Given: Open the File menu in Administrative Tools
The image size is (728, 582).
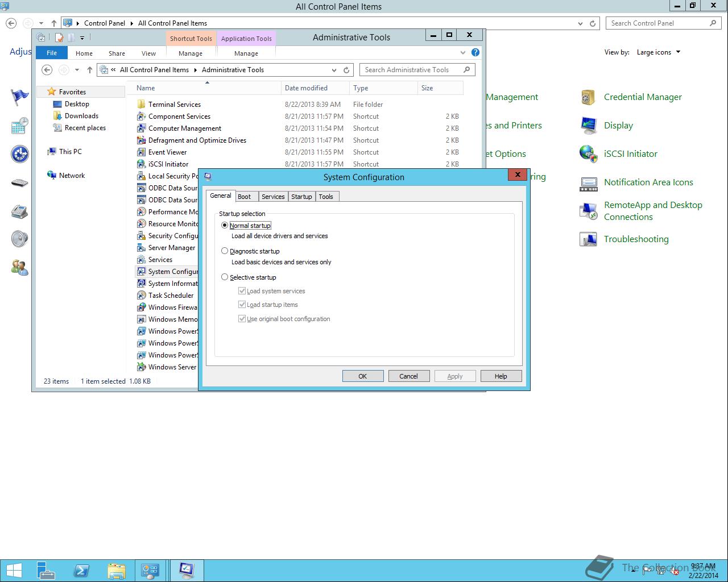Looking at the screenshot, I should click(x=52, y=53).
